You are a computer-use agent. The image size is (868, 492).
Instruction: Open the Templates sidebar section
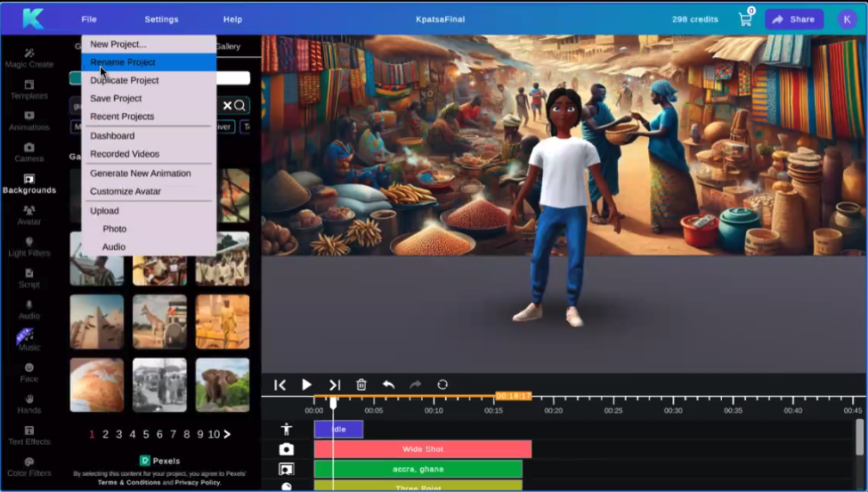pos(28,88)
